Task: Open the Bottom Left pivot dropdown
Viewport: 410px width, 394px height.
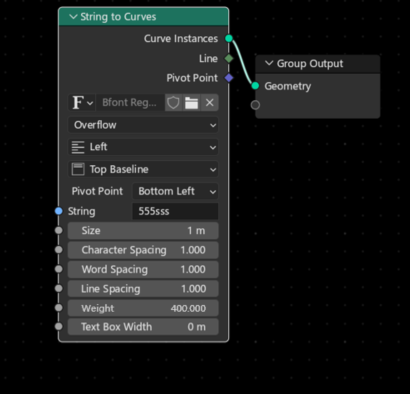Action: pyautogui.click(x=175, y=191)
